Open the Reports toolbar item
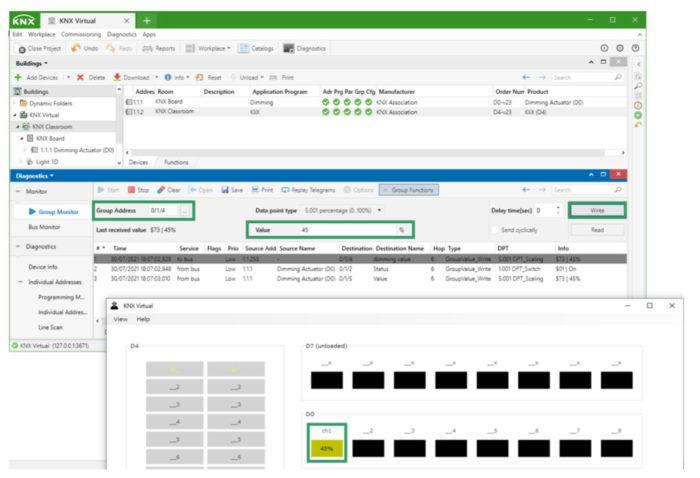Image resolution: width=700 pixels, height=478 pixels. 158,48
